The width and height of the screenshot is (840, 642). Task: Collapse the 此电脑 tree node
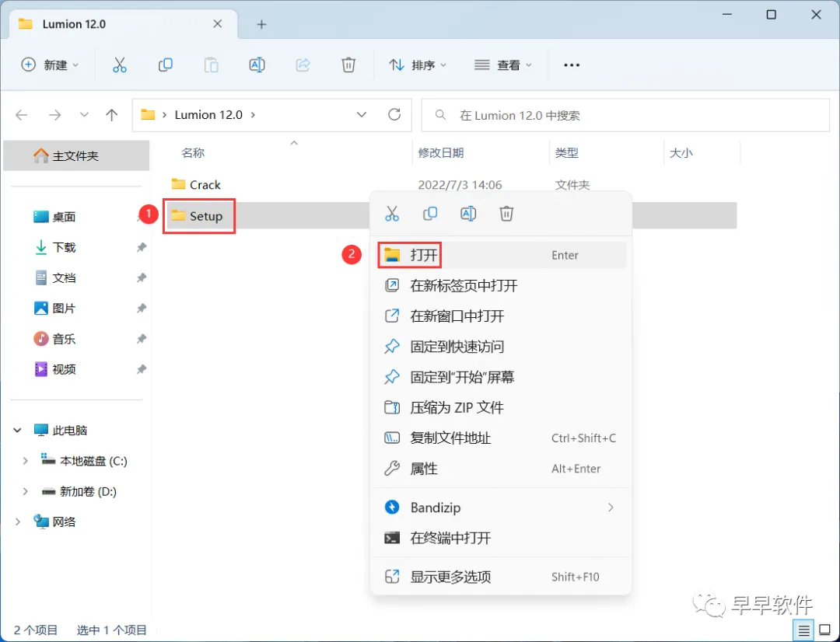(x=18, y=430)
